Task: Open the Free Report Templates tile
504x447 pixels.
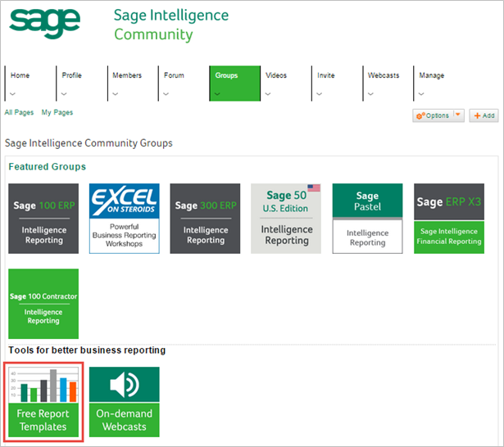Action: pos(43,402)
